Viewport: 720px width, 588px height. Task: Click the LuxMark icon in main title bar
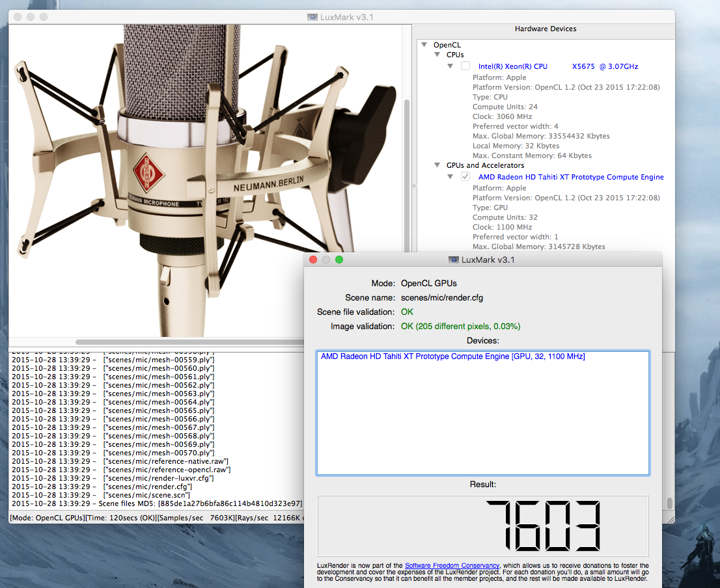tap(313, 17)
